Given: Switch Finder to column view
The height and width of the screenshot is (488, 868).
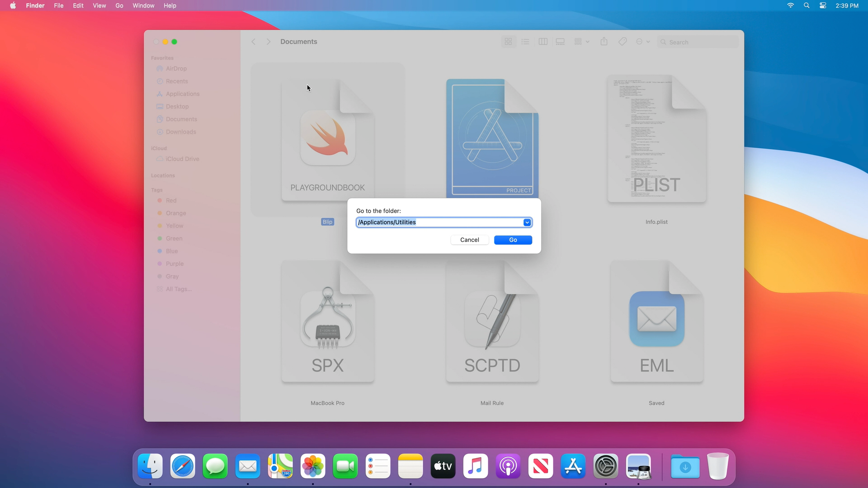Looking at the screenshot, I should point(543,42).
